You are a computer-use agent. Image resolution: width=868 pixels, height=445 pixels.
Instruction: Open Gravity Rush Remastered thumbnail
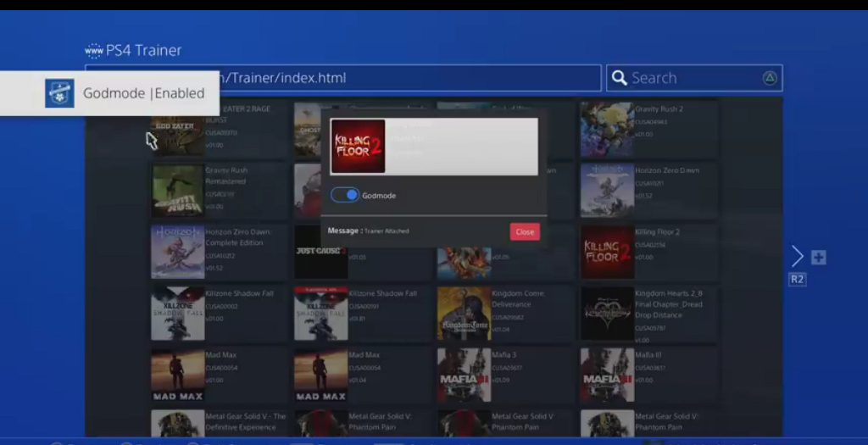(177, 190)
